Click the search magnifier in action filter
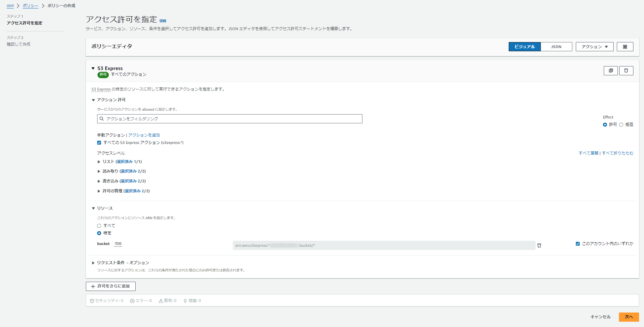The image size is (644, 327). pyautogui.click(x=102, y=119)
